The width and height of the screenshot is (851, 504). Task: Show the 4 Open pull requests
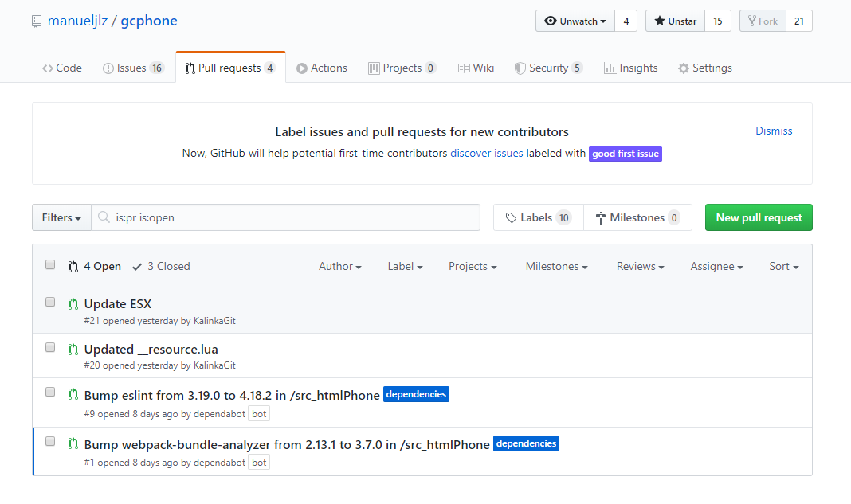click(95, 267)
